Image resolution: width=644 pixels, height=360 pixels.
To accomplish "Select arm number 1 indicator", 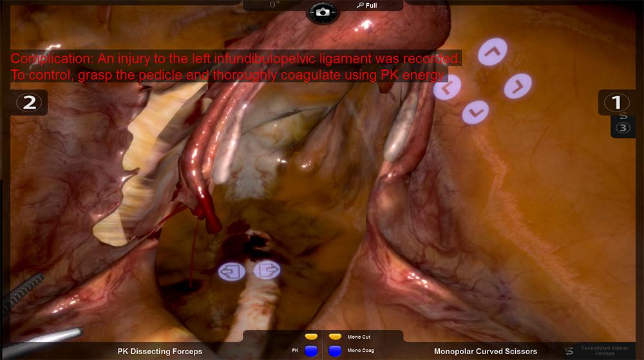I will click(x=616, y=102).
